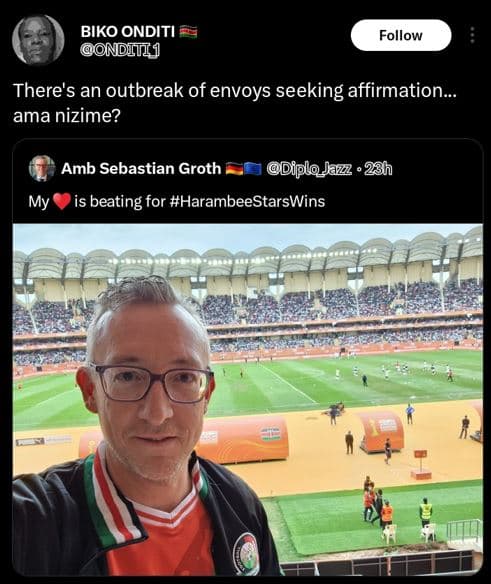Open the BIKO ONDITI display name

pyautogui.click(x=128, y=32)
